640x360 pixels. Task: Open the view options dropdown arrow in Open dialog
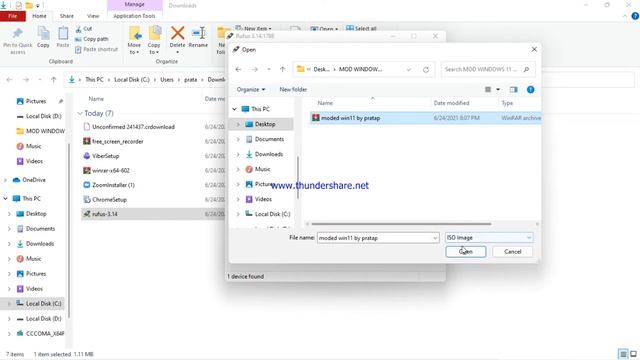pyautogui.click(x=498, y=89)
